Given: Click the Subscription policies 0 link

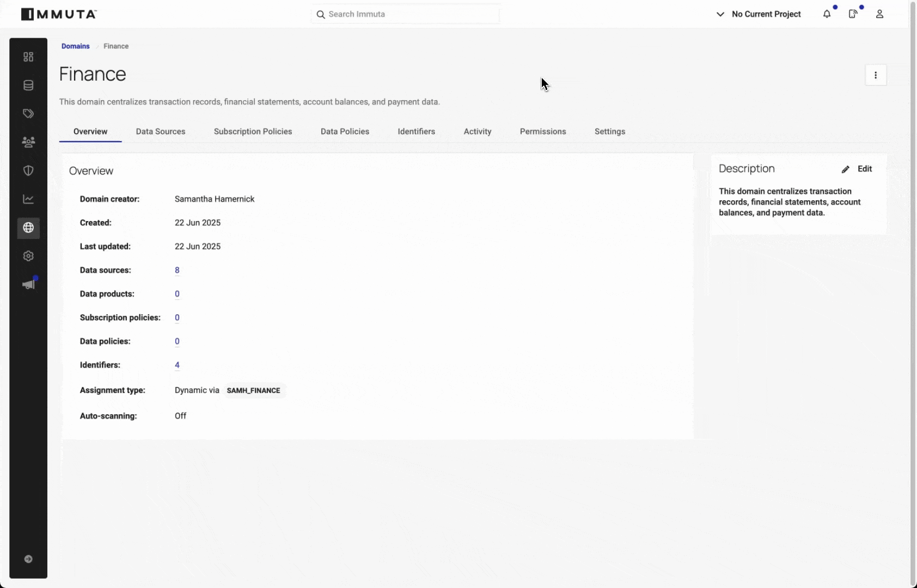Looking at the screenshot, I should tap(177, 317).
